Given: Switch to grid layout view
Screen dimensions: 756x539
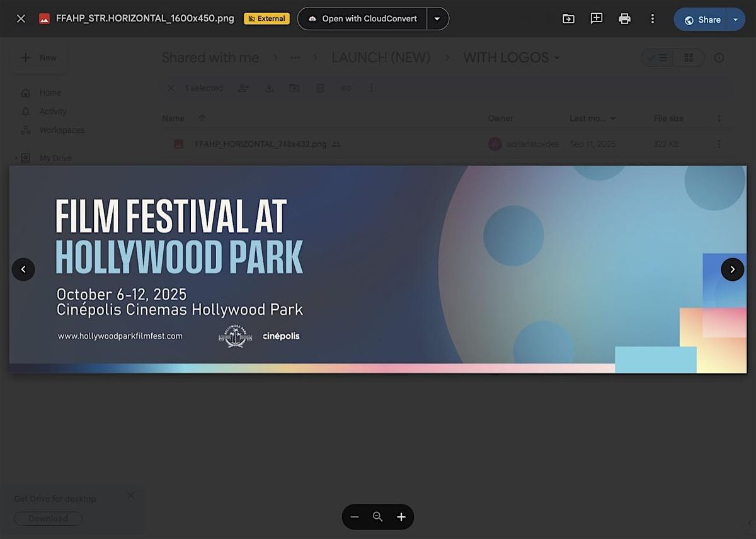Looking at the screenshot, I should pyautogui.click(x=689, y=58).
